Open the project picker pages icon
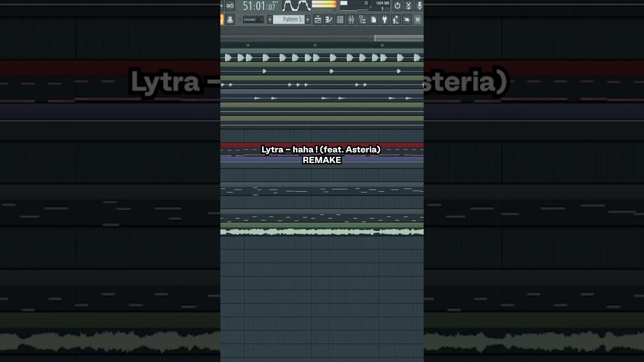This screenshot has width=644, height=362. (373, 19)
